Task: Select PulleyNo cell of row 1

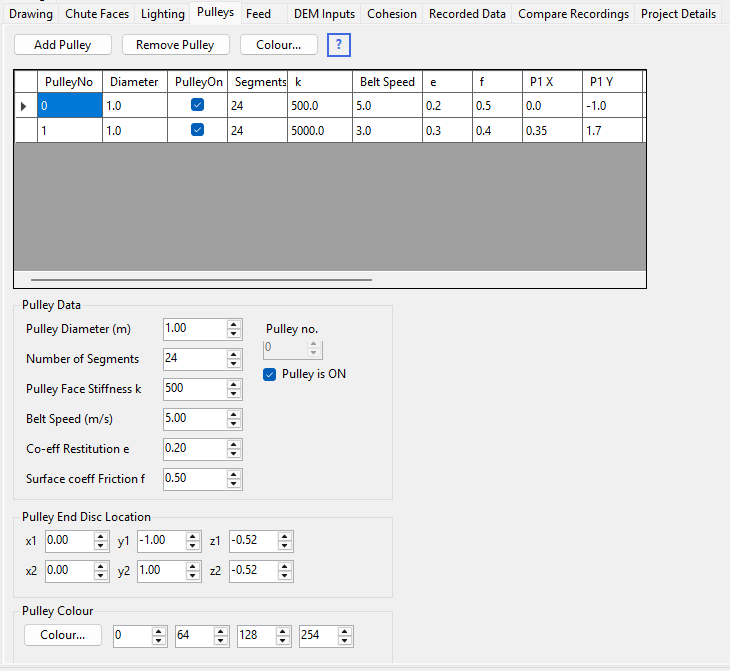Action: [x=70, y=130]
